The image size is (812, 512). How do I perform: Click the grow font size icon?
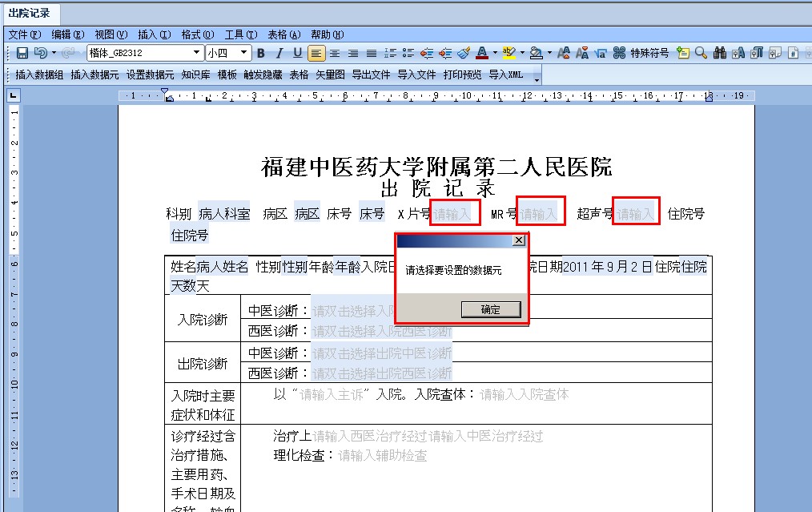coord(564,53)
